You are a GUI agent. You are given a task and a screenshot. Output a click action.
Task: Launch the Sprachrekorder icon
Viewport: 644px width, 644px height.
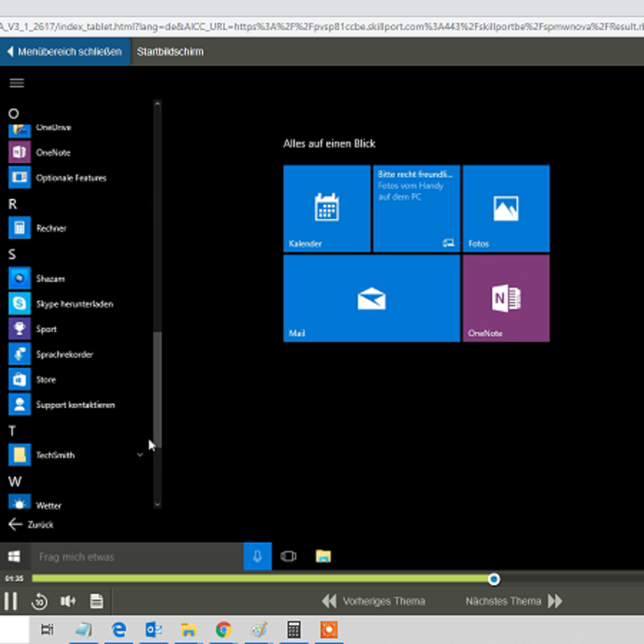point(19,354)
